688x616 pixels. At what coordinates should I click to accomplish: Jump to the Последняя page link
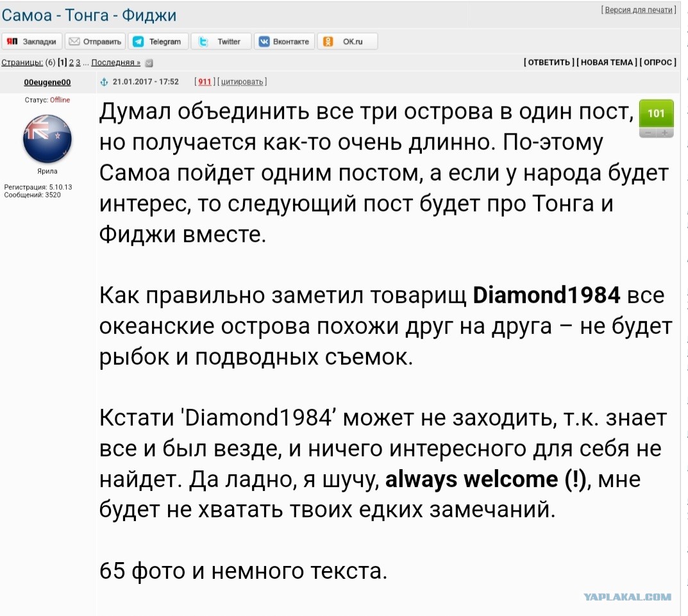(x=116, y=62)
